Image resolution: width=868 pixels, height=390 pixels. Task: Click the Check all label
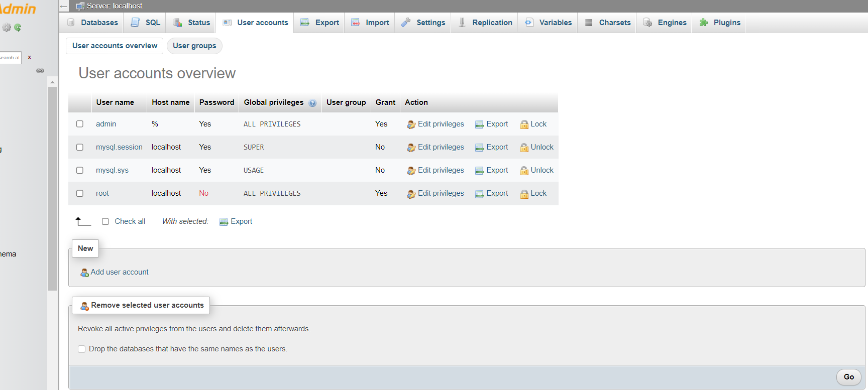(x=130, y=221)
